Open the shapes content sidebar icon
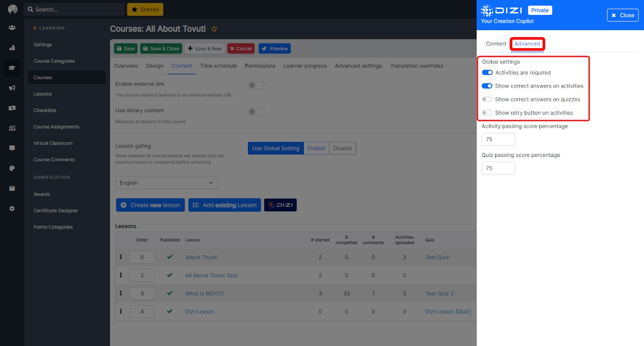Image resolution: width=644 pixels, height=346 pixels. [12, 47]
